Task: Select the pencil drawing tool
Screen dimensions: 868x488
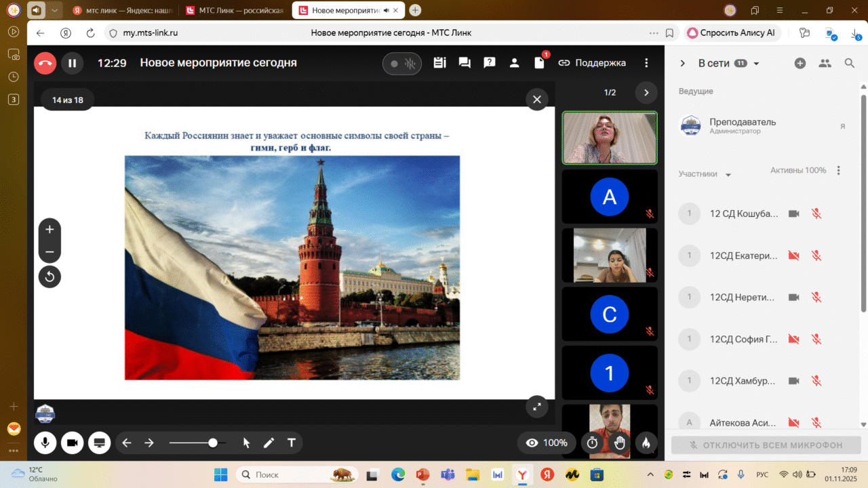Action: 269,443
